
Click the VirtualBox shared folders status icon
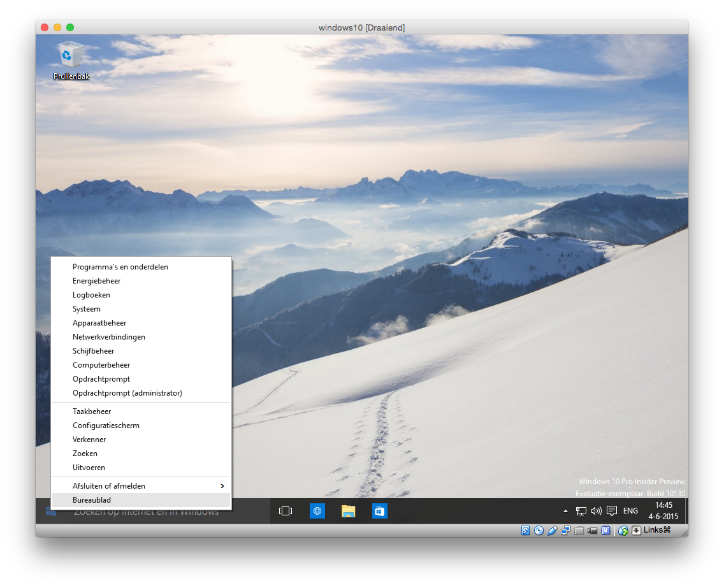[x=579, y=531]
